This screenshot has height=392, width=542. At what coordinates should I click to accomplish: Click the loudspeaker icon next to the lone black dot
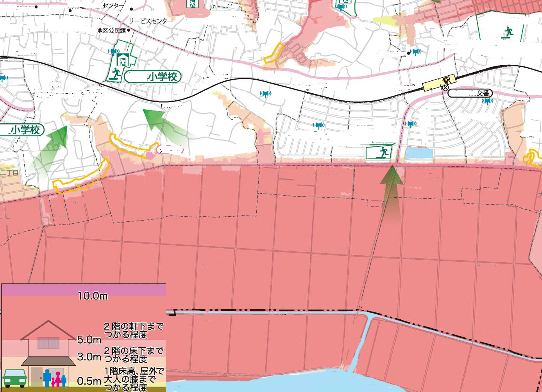pos(416,52)
